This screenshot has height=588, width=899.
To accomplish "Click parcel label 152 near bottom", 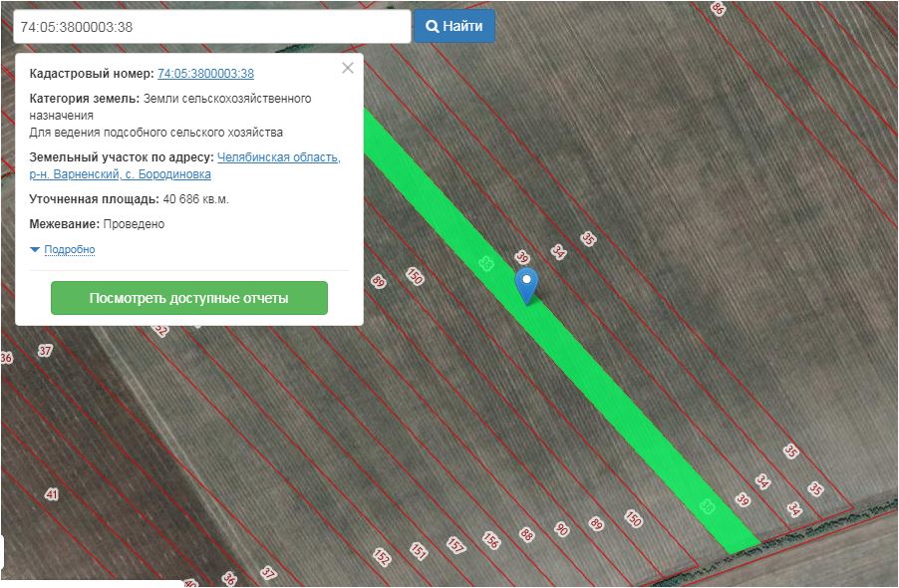I will tap(382, 557).
